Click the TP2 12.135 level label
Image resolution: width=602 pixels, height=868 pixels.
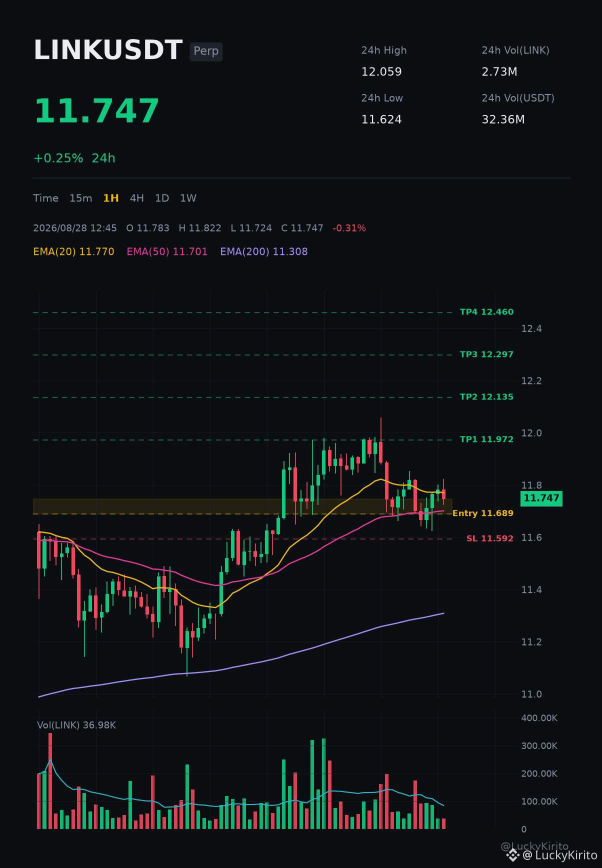click(x=486, y=397)
